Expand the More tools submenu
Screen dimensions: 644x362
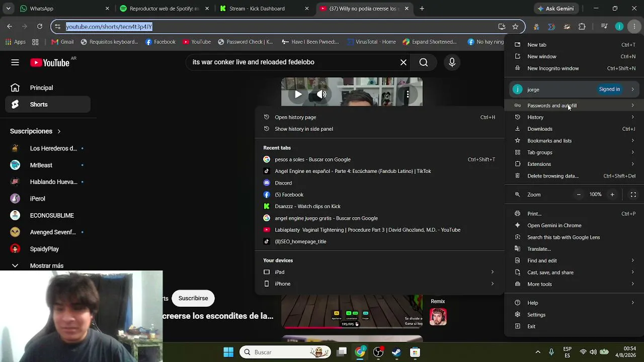click(574, 284)
